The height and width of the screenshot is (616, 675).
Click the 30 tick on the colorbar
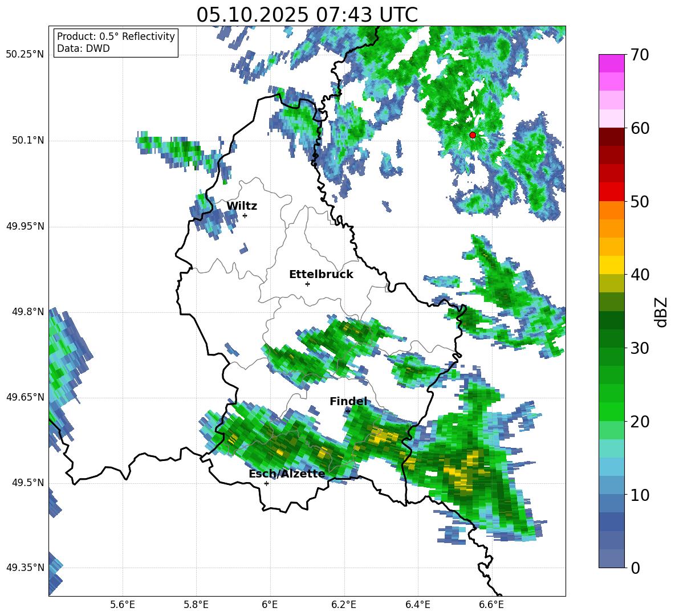(x=640, y=348)
